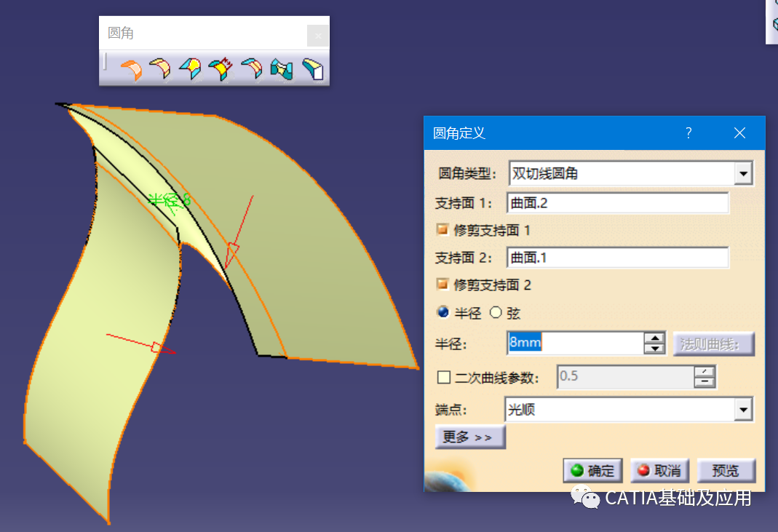Close the 圆角定义 dialog

coord(739,133)
